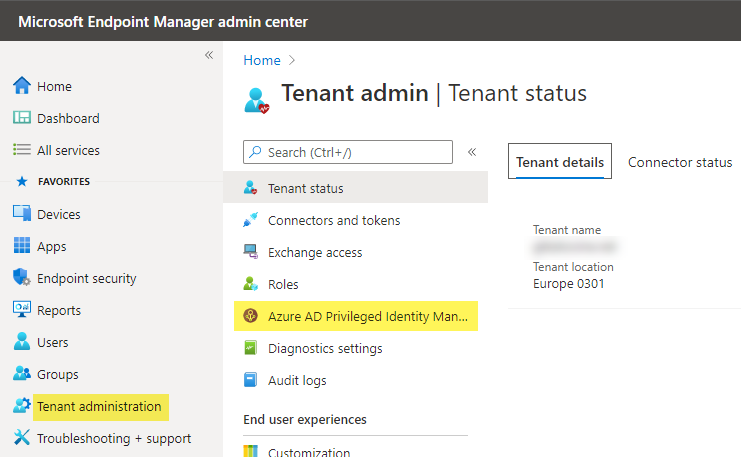Click the Home breadcrumb link
This screenshot has width=741, height=457.
click(262, 60)
